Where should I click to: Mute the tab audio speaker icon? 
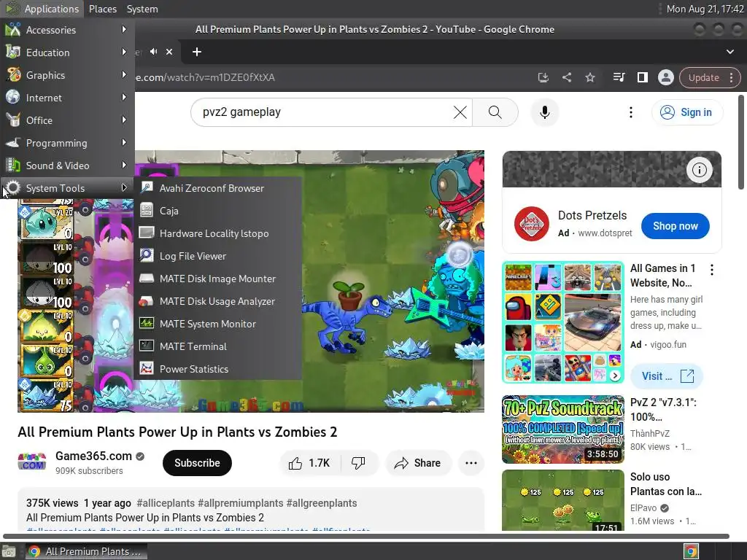153,52
